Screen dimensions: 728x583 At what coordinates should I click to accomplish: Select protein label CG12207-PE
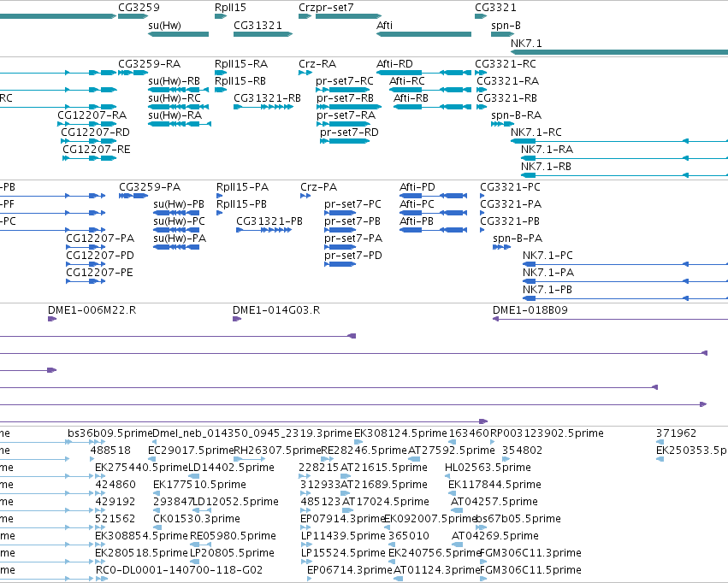point(99,274)
